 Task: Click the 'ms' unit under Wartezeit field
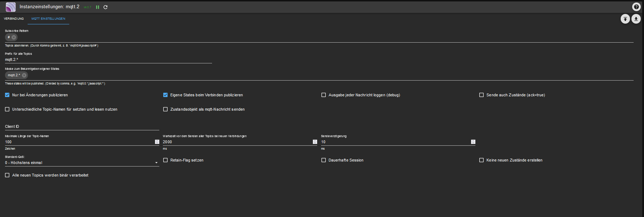pos(165,149)
